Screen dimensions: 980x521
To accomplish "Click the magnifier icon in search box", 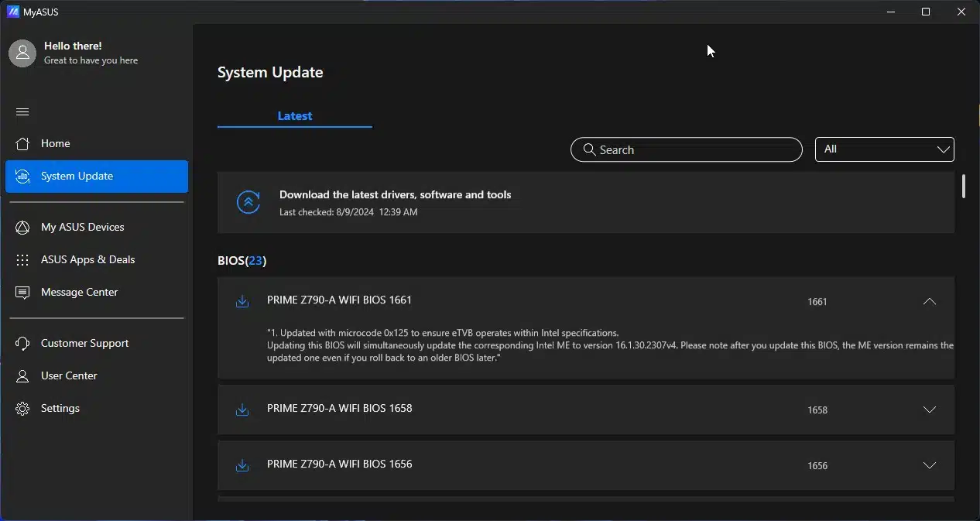I will pos(589,149).
